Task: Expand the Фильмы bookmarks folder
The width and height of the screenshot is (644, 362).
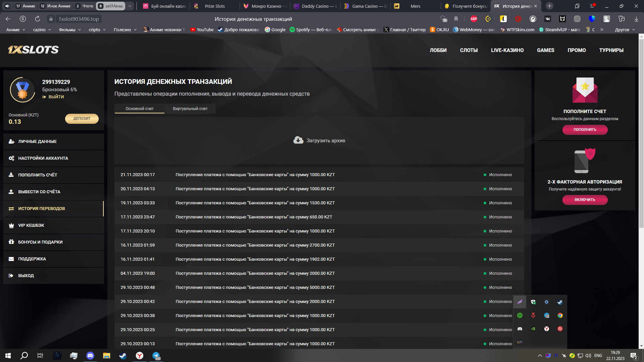Action: pyautogui.click(x=70, y=30)
